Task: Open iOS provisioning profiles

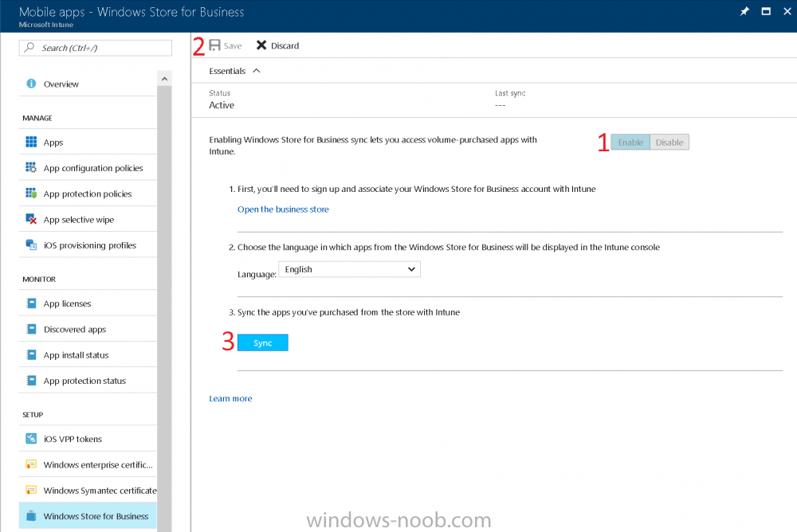Action: (88, 245)
